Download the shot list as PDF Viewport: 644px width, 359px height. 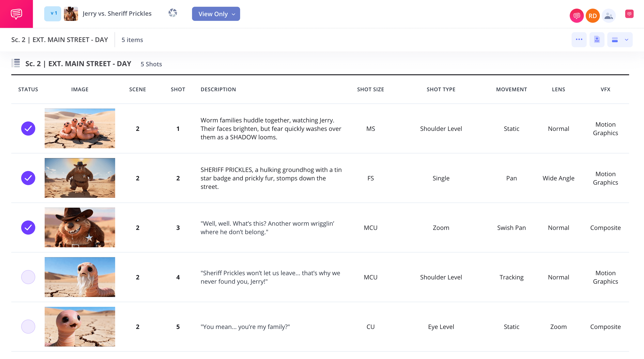(x=597, y=39)
